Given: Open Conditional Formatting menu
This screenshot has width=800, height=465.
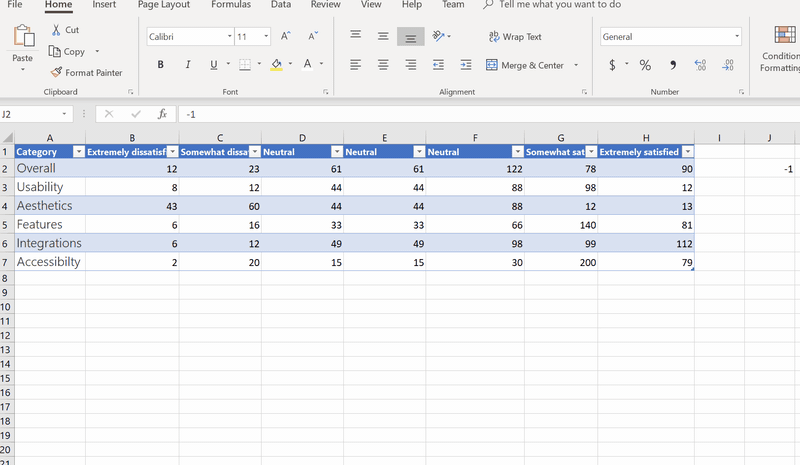Looking at the screenshot, I should pyautogui.click(x=782, y=48).
